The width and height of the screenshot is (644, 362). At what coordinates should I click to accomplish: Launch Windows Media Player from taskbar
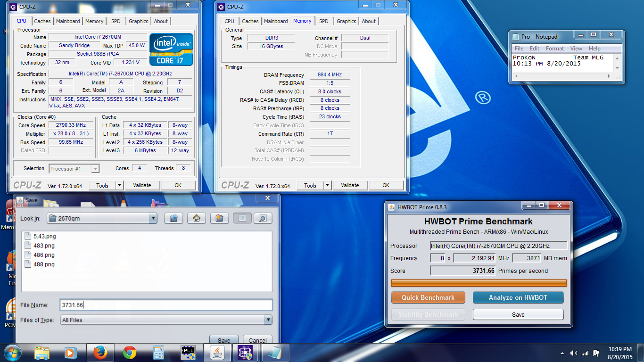(70, 353)
